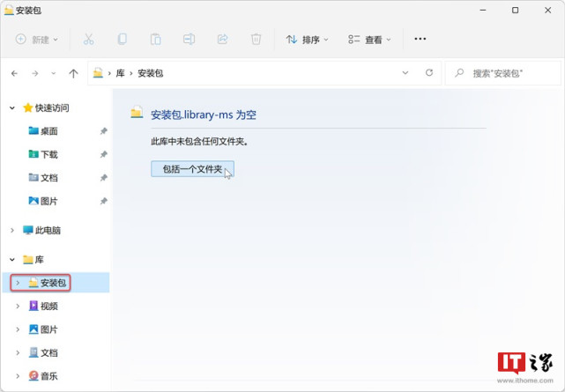
Task: Click the 包括一个文件夹 button
Action: 192,169
